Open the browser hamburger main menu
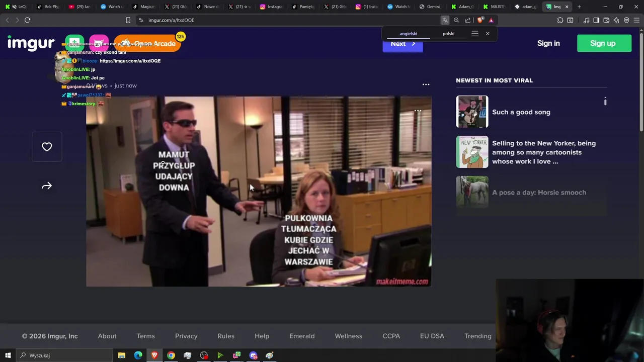Viewport: 644px width, 362px height. (x=637, y=20)
